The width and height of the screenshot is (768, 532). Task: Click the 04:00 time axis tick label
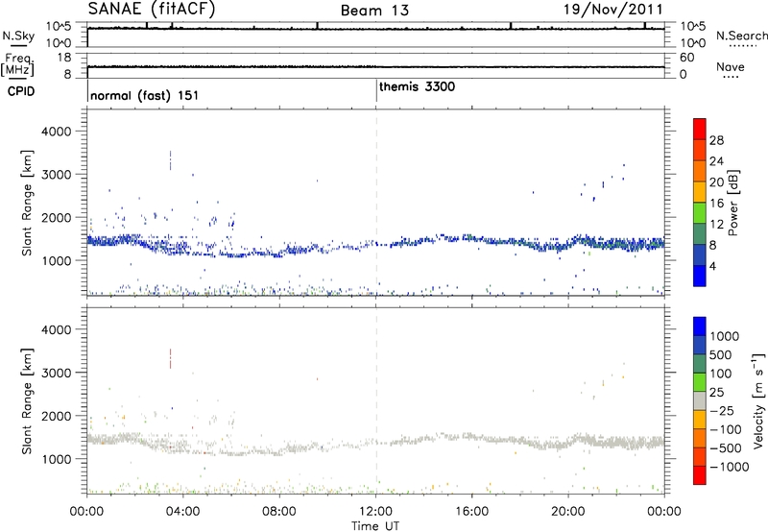pyautogui.click(x=182, y=512)
